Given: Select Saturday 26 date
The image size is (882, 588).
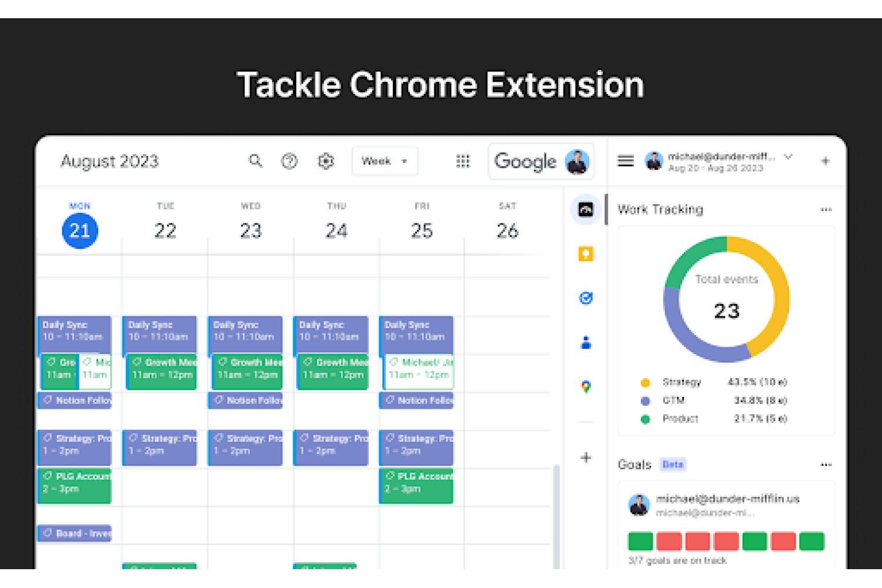Looking at the screenshot, I should 507,230.
